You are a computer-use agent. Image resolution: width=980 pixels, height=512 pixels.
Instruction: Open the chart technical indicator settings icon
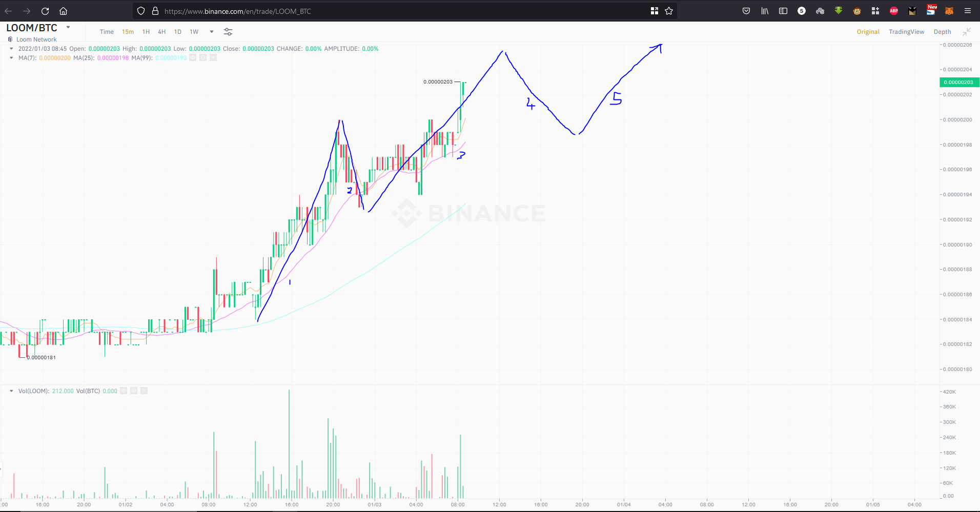[228, 32]
